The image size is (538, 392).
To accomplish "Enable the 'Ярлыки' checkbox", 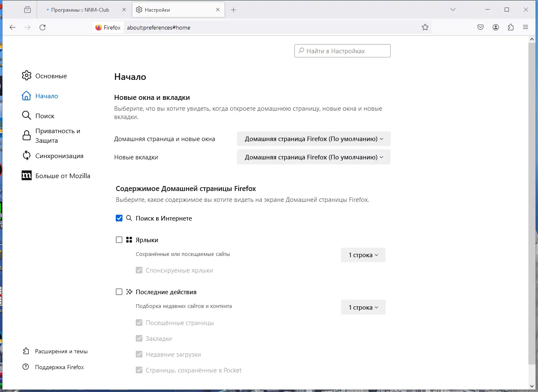I will coord(119,240).
